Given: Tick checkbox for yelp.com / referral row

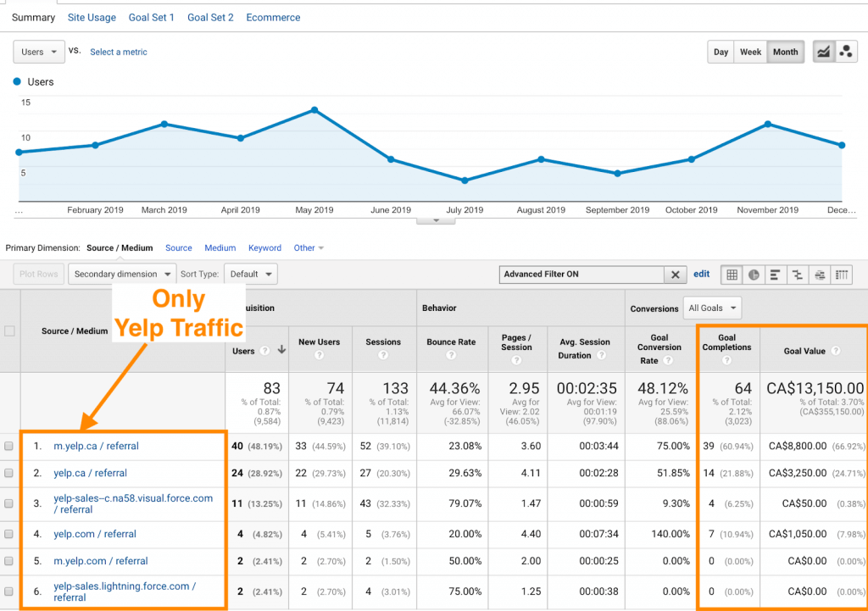Looking at the screenshot, I should coord(8,534).
